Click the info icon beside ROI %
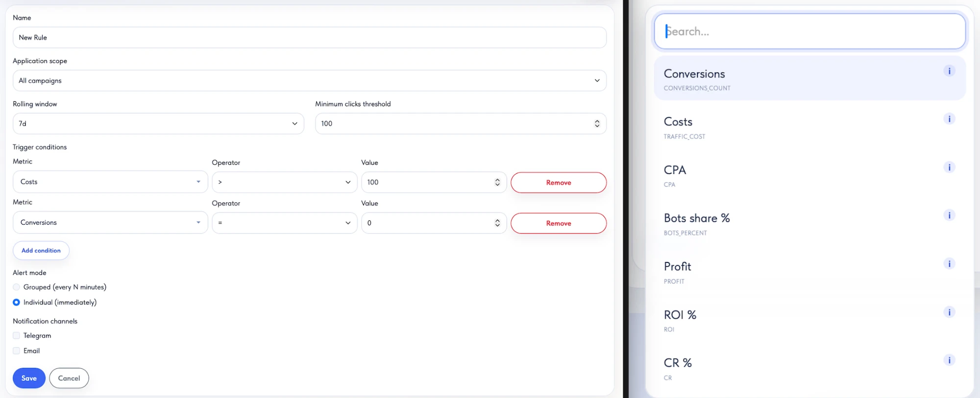 click(x=949, y=312)
